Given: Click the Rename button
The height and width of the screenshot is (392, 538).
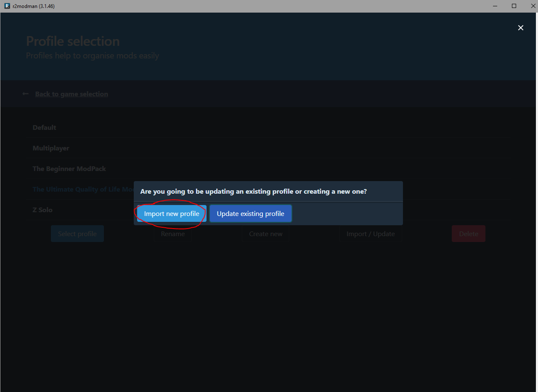Looking at the screenshot, I should pos(173,234).
